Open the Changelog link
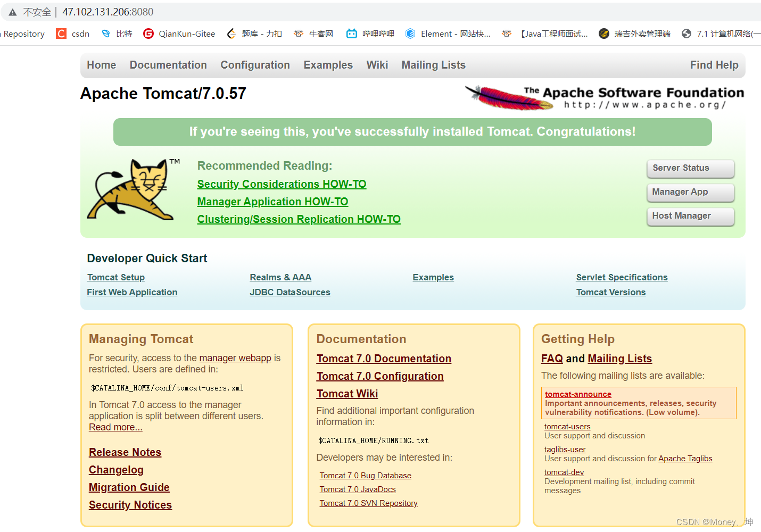The width and height of the screenshot is (761, 532). click(x=116, y=470)
